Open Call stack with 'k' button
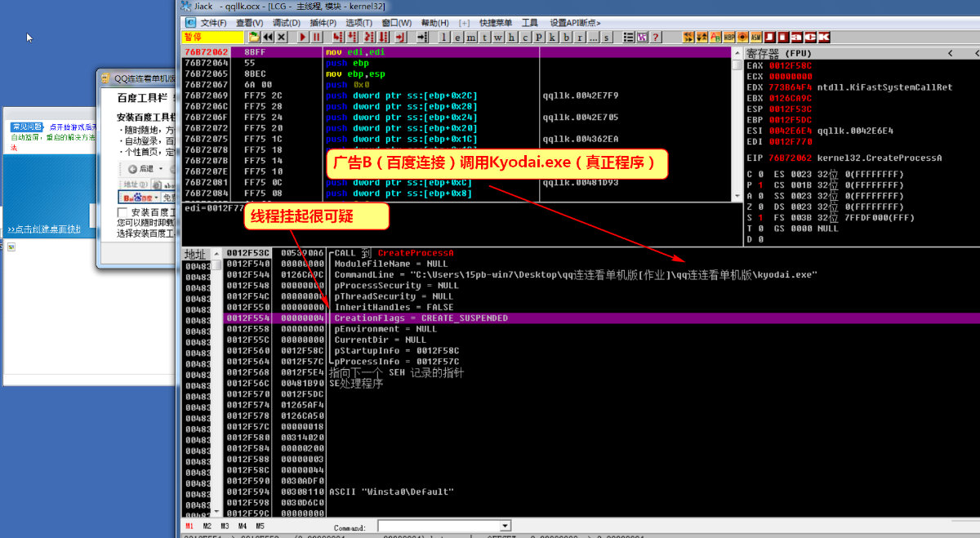This screenshot has width=980, height=538. click(553, 37)
